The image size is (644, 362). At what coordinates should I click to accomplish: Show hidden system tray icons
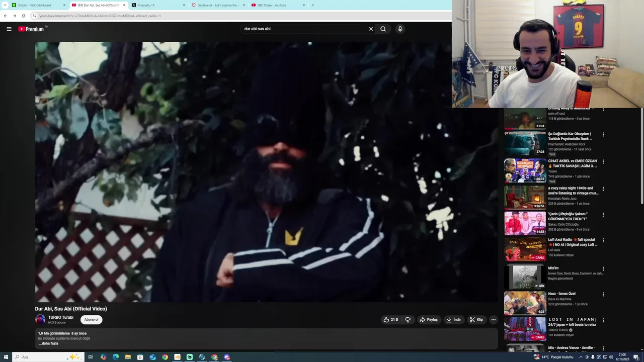coord(581,357)
